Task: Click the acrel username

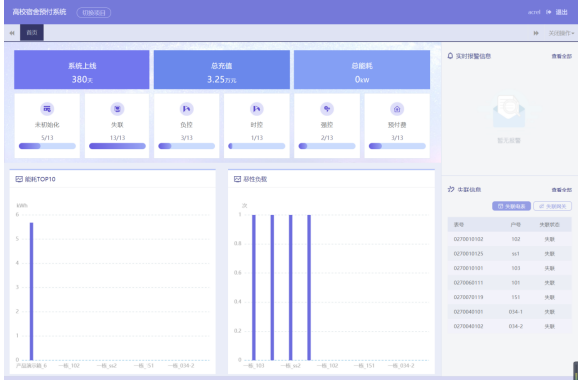Action: (534, 12)
